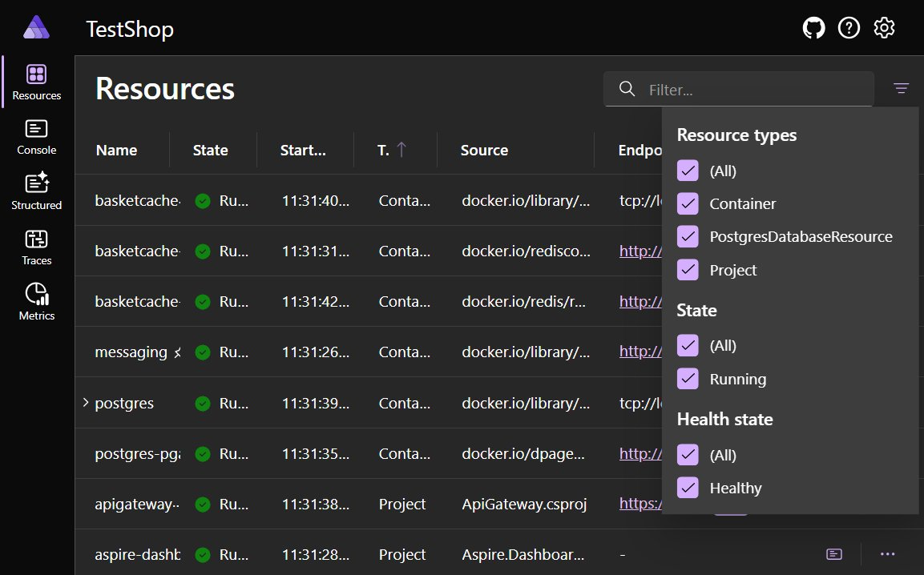924x575 pixels.
Task: Open the dashboard settings gear
Action: pyautogui.click(x=884, y=26)
